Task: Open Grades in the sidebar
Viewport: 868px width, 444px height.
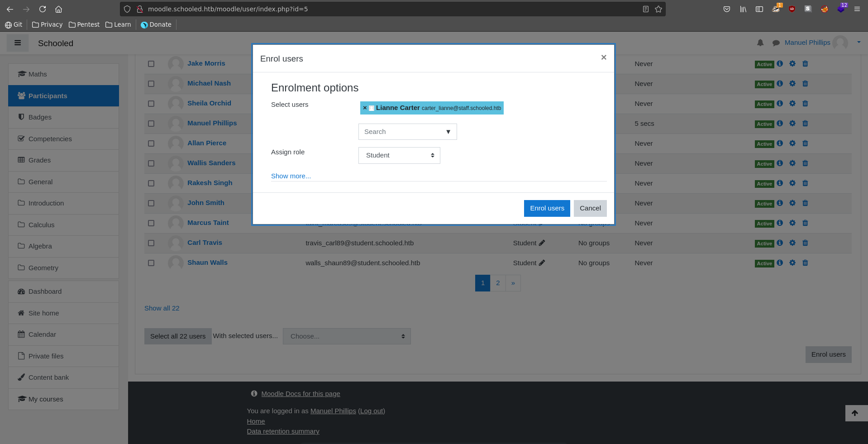Action: coord(39,160)
